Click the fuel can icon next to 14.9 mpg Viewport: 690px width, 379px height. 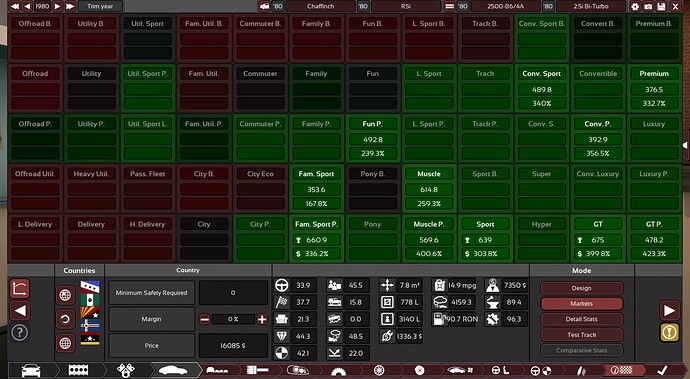coord(439,285)
